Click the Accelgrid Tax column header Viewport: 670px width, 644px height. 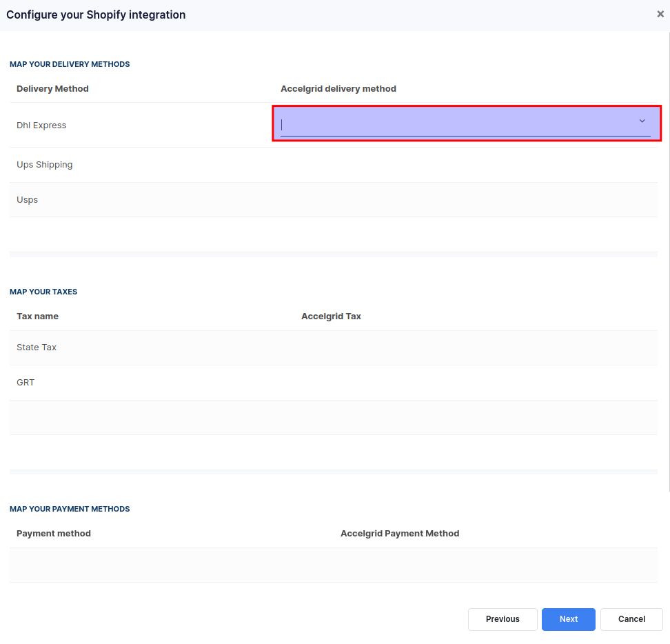coord(331,316)
